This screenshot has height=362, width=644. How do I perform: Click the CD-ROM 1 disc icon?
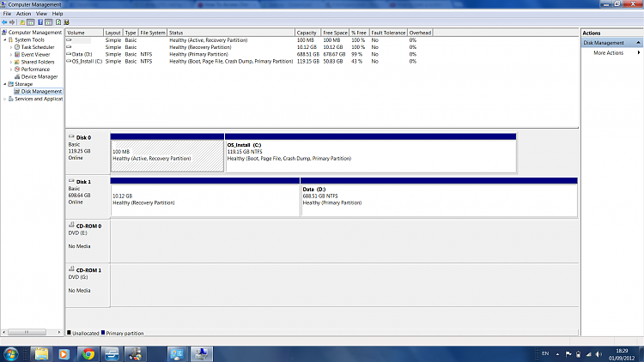(71, 269)
